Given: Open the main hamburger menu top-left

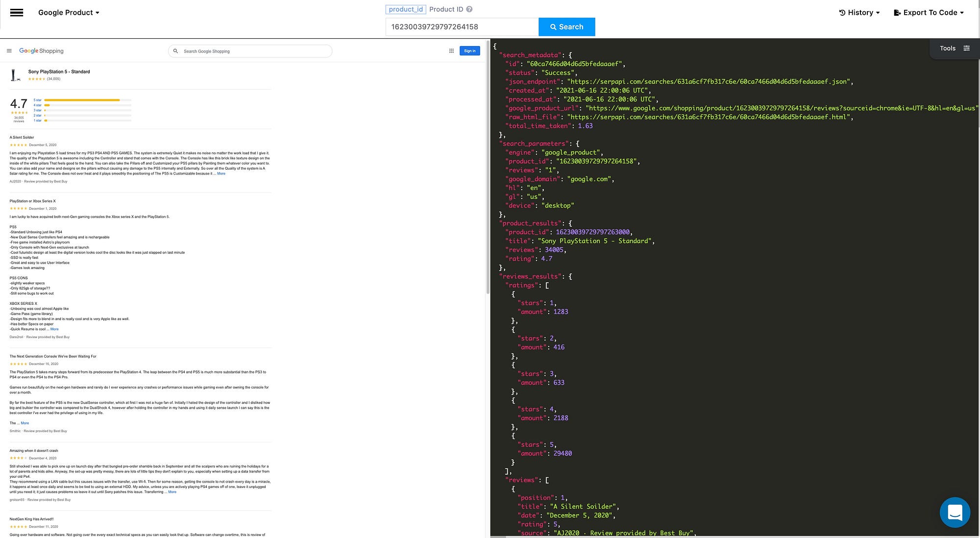Looking at the screenshot, I should (x=17, y=13).
